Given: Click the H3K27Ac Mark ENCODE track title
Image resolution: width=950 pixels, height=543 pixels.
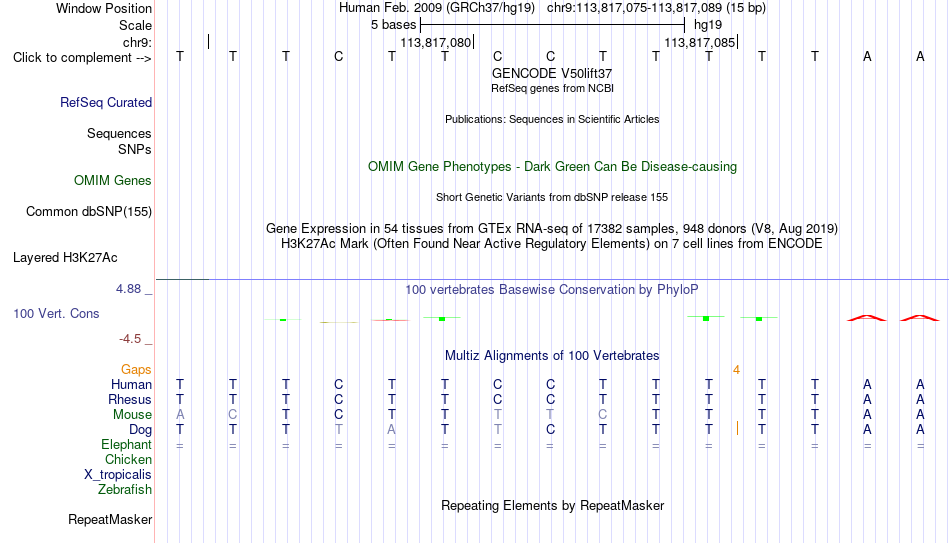Looking at the screenshot, I should [x=552, y=244].
